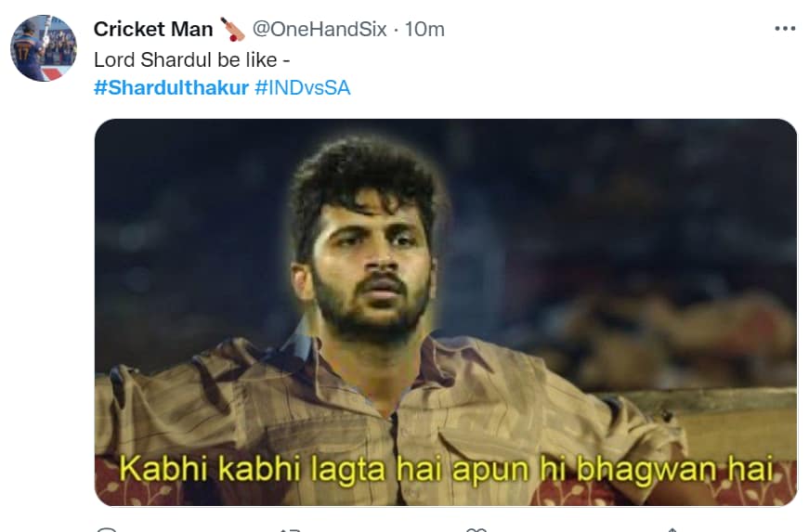This screenshot has width=809, height=532.
Task: Like the tweet with the heart icon
Action: click(x=476, y=529)
